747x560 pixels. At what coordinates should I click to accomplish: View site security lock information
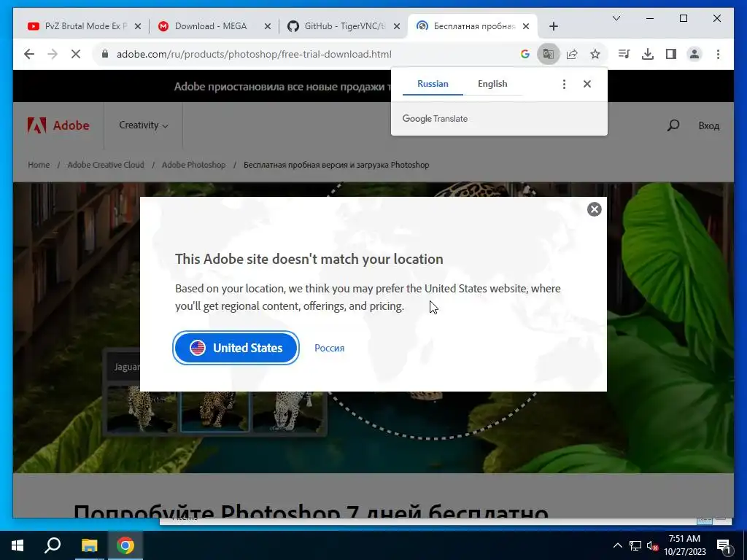pos(105,54)
